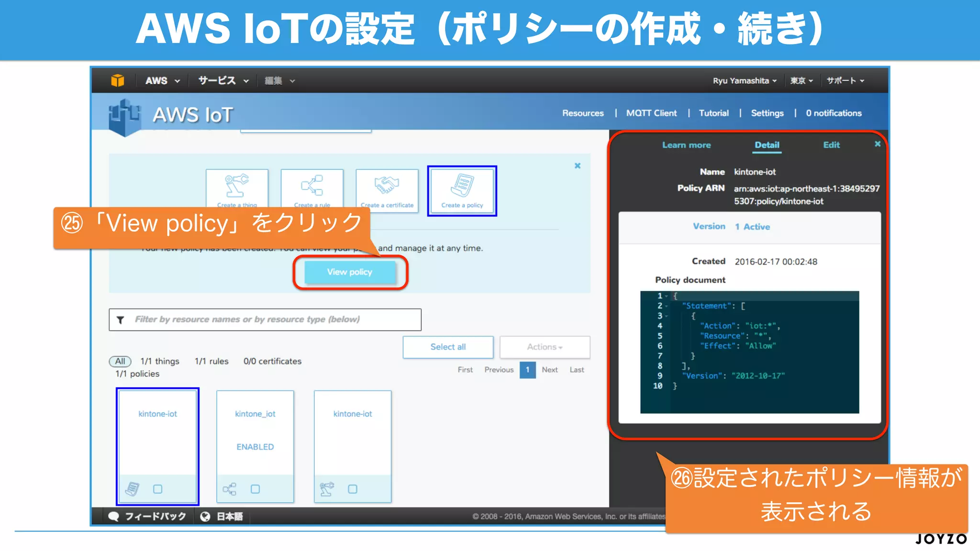Open AWS IoT Settings
The height and width of the screenshot is (551, 980).
[767, 113]
